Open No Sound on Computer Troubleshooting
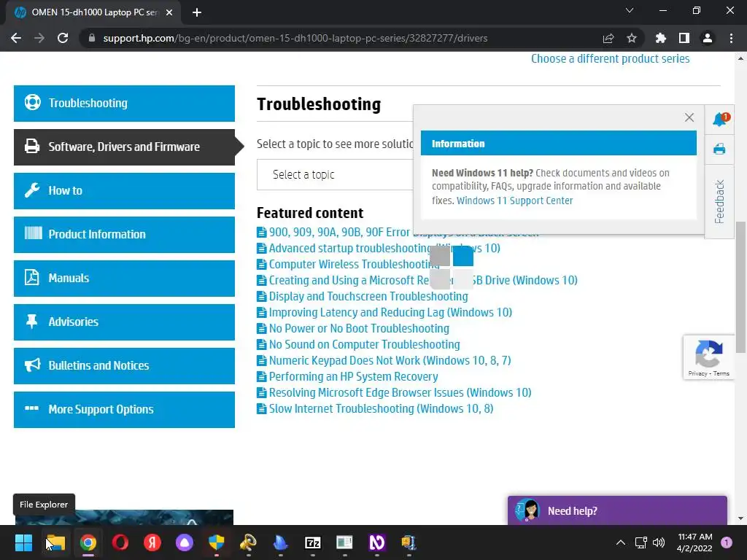 tap(365, 344)
